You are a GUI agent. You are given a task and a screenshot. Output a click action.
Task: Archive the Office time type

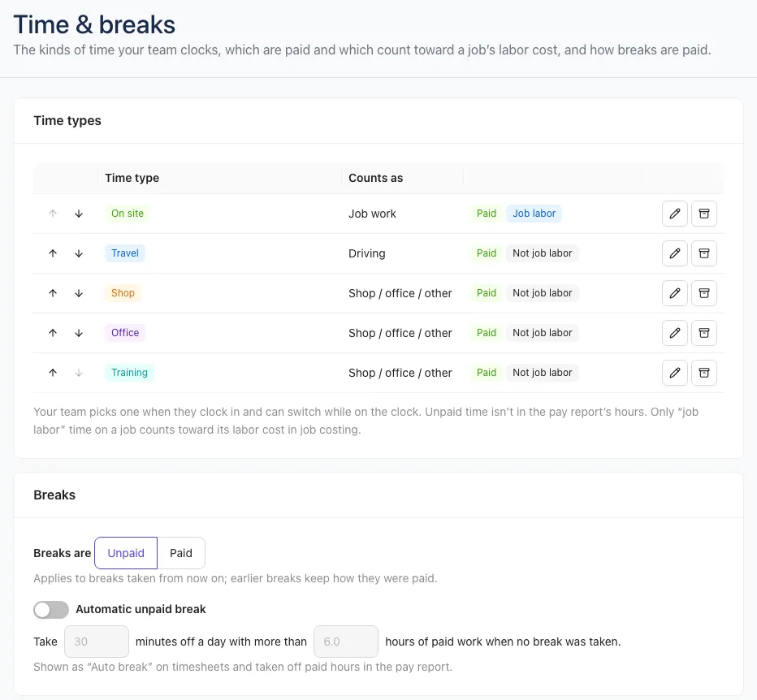coord(704,333)
